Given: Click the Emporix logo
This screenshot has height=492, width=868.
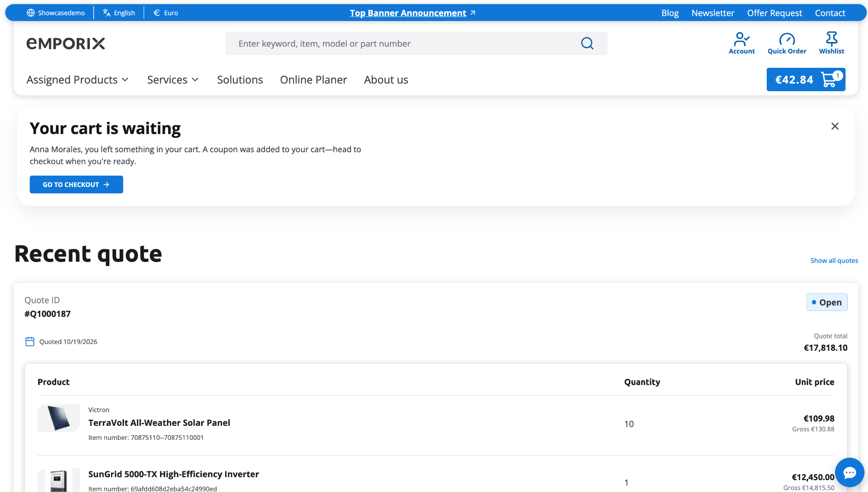Looking at the screenshot, I should [66, 43].
